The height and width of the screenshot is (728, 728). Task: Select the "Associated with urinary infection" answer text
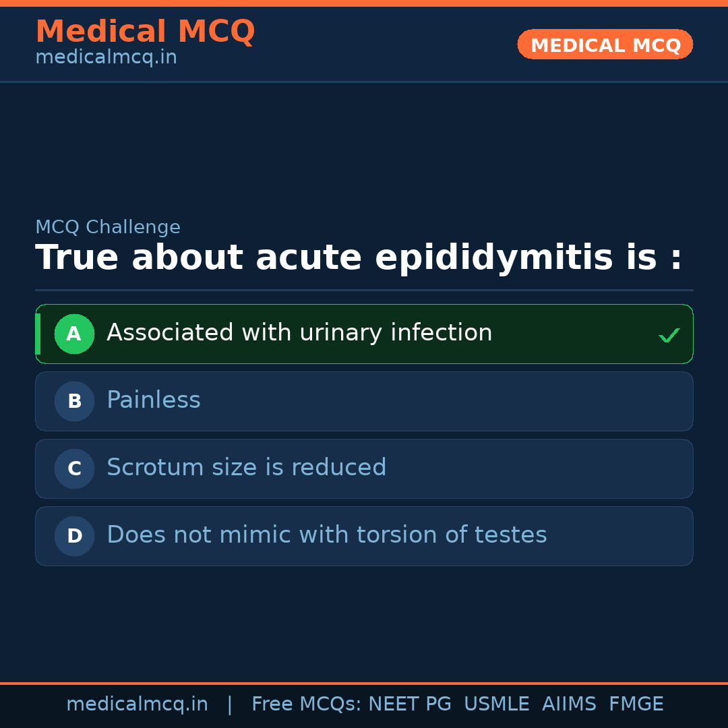click(299, 333)
